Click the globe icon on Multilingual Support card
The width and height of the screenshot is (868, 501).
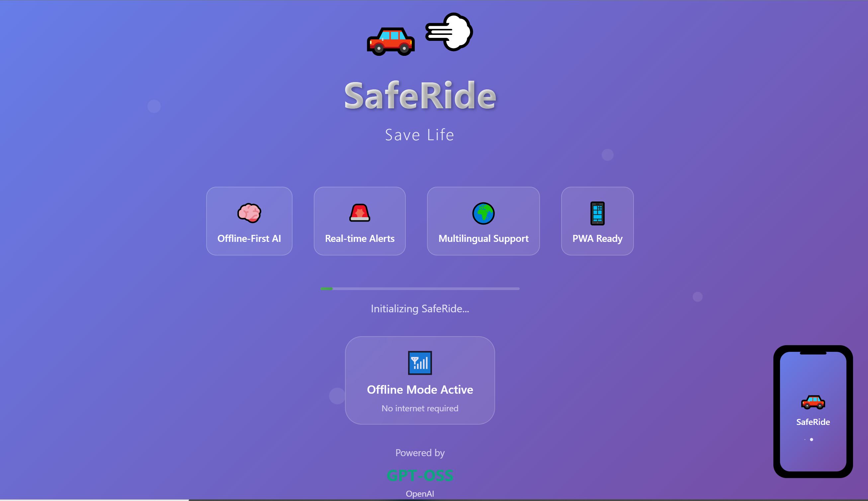point(483,213)
